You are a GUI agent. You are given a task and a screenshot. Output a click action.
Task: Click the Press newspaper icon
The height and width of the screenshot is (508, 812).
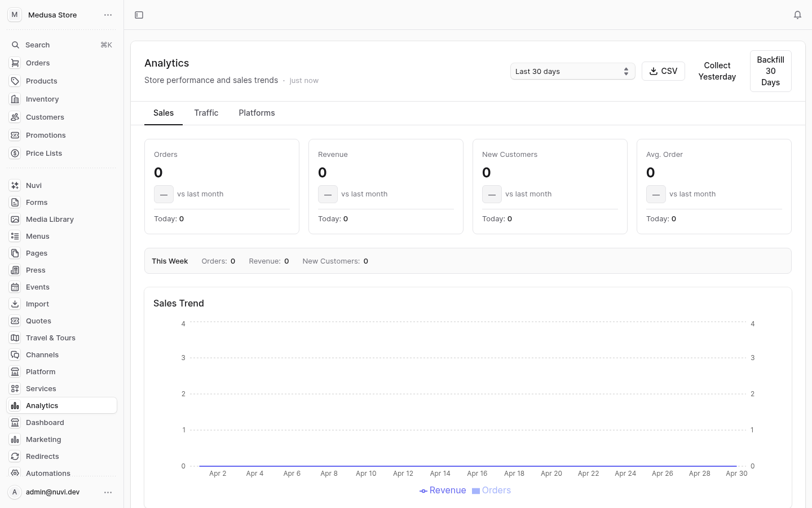pyautogui.click(x=15, y=270)
